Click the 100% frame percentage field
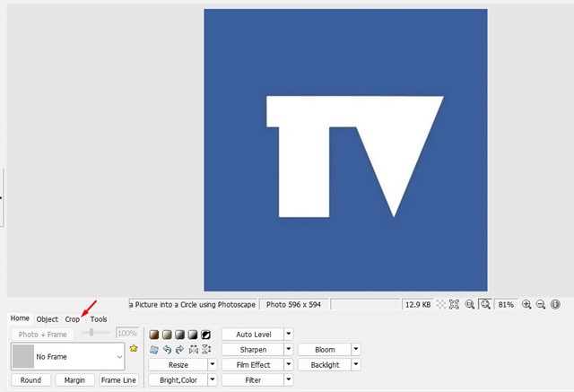The height and width of the screenshot is (392, 574). pyautogui.click(x=127, y=333)
